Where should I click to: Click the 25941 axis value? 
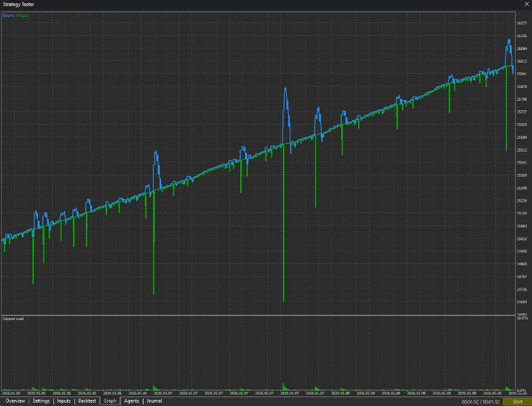coord(522,74)
